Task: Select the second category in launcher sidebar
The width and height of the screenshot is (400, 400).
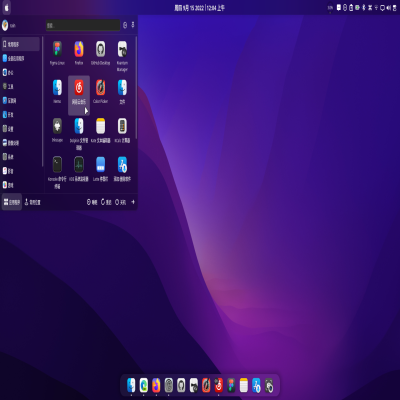Action: 13,58
